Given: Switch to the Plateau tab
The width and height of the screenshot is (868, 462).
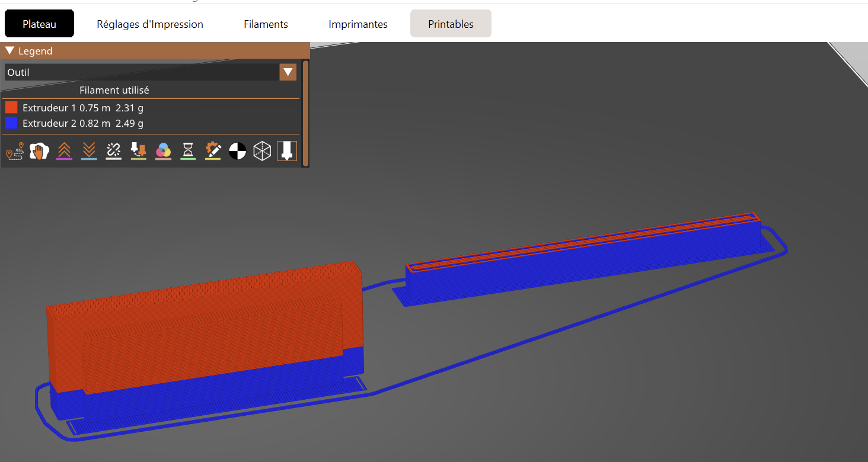Looking at the screenshot, I should 39,24.
